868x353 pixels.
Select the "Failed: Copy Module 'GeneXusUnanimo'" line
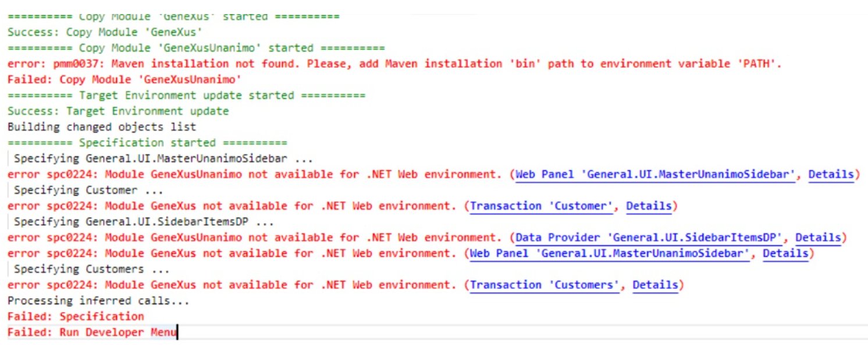pyautogui.click(x=124, y=79)
